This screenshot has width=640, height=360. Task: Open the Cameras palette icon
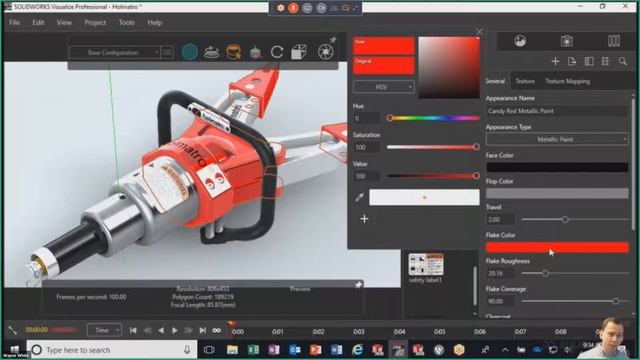pos(567,41)
